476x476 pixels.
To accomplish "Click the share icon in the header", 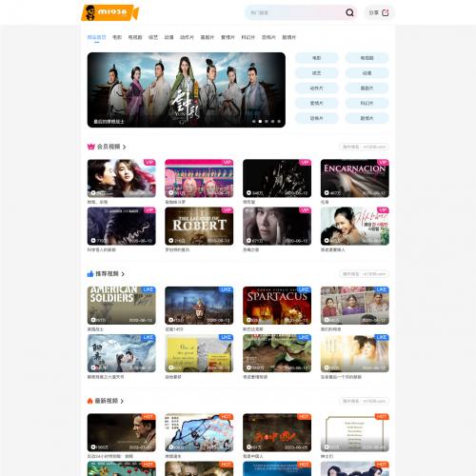I will [x=386, y=12].
